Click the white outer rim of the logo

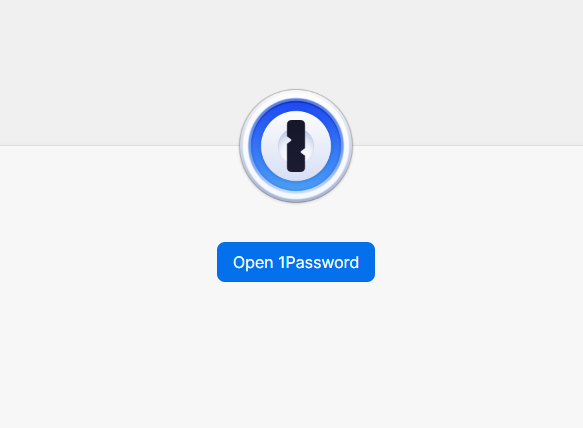(296, 94)
